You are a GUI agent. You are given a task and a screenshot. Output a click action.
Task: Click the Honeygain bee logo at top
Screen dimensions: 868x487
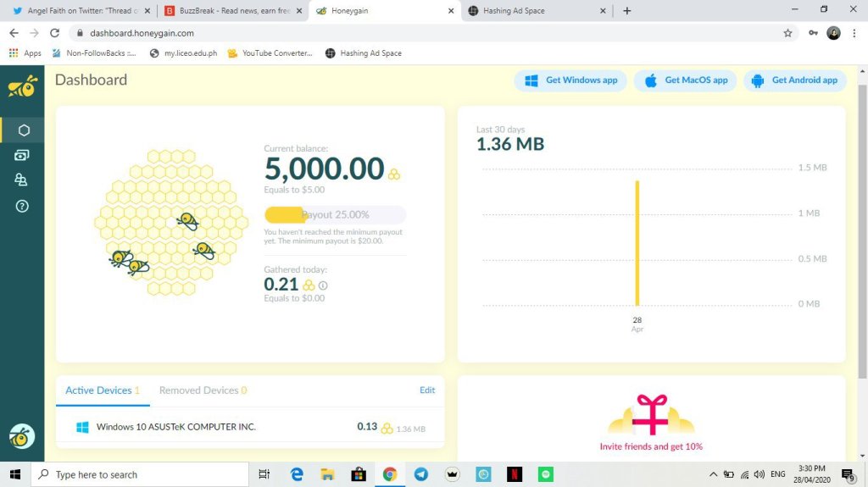click(22, 86)
